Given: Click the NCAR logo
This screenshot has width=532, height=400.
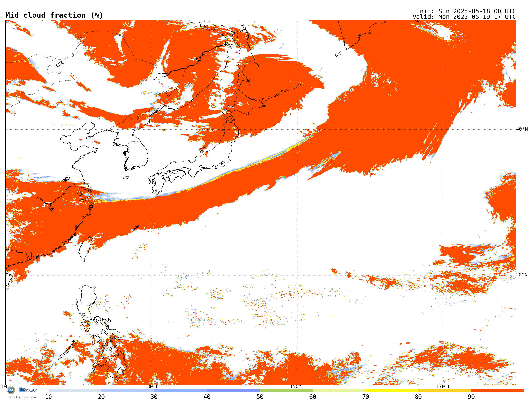Looking at the screenshot, I should [x=29, y=390].
